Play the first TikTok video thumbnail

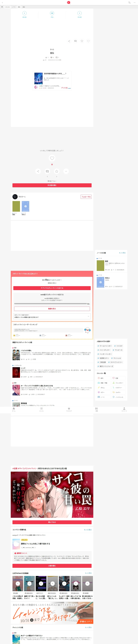tap(18, 583)
